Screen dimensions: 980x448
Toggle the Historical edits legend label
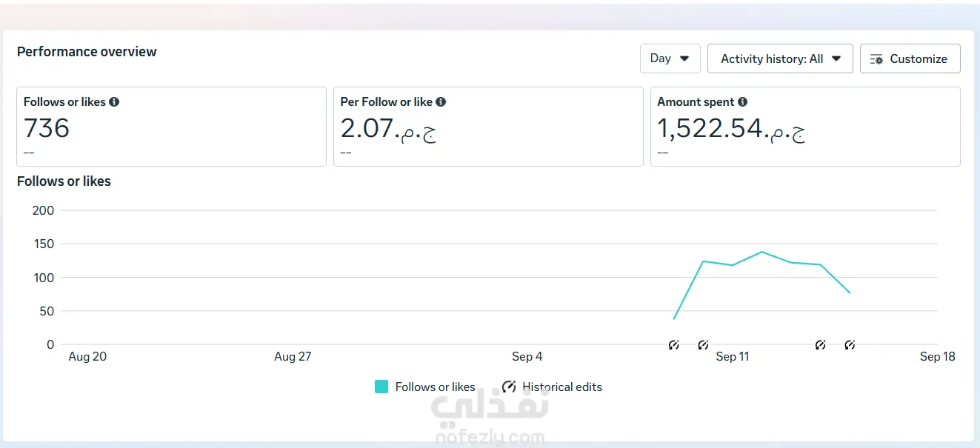[562, 387]
